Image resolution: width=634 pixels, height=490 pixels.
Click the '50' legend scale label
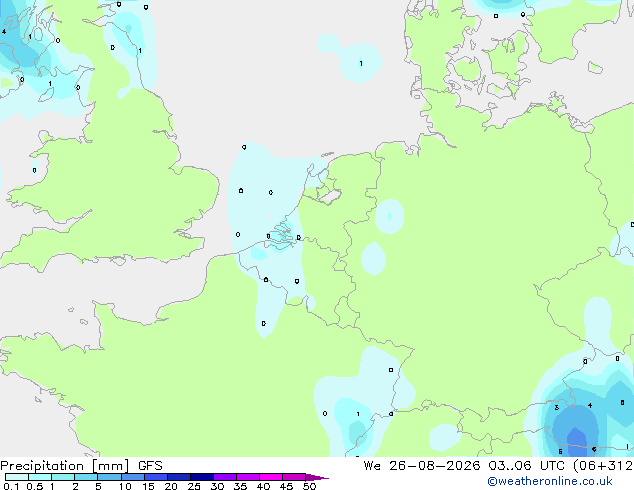[x=309, y=486]
